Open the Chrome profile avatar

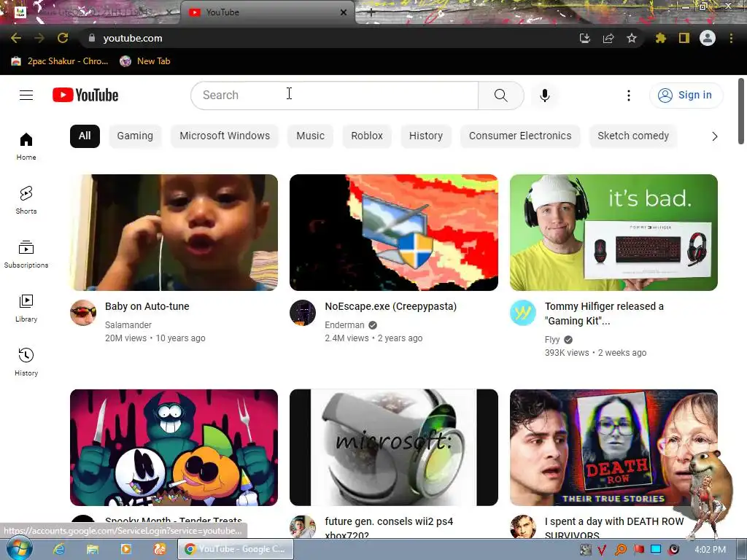(708, 38)
